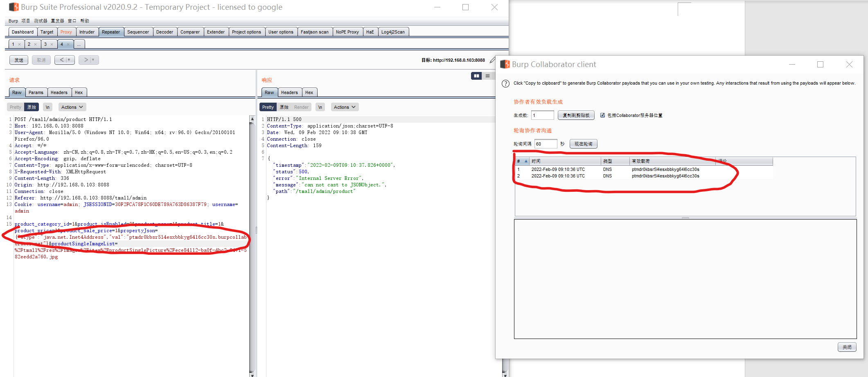Switch to the Target tab
Screen dimensions: 868x377
tap(47, 32)
